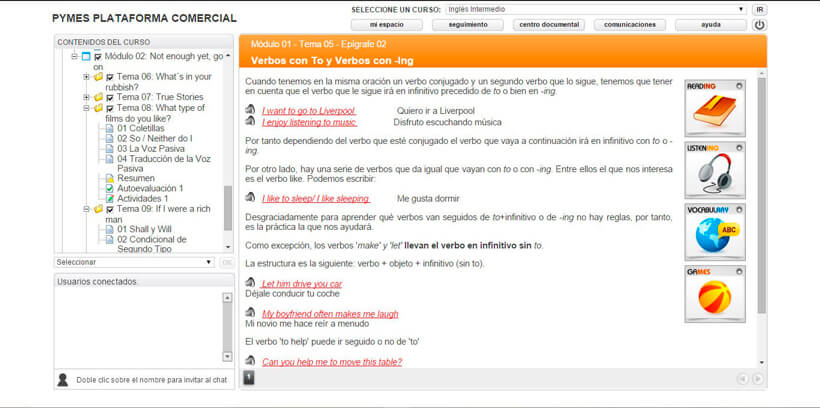Toggle the Games panel's corner button
The image size is (820, 408).
click(739, 271)
